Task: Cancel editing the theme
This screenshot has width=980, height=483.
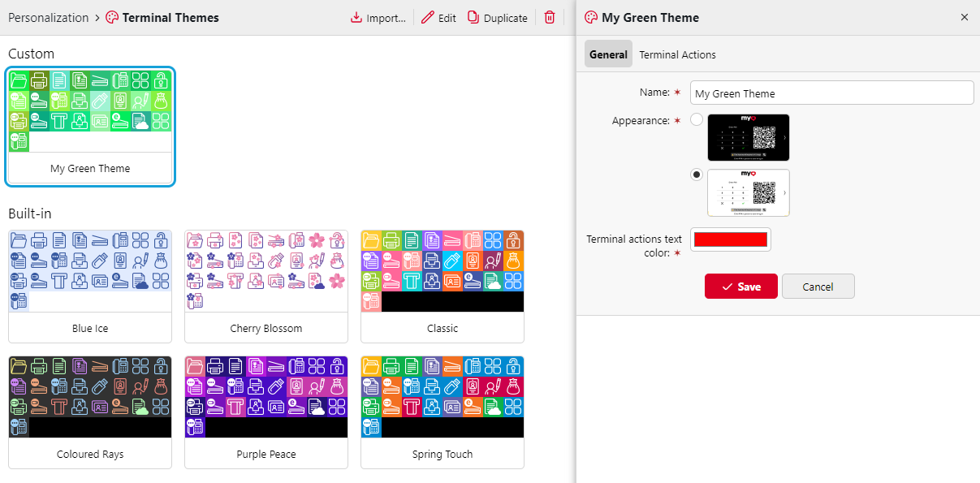Action: [x=818, y=287]
